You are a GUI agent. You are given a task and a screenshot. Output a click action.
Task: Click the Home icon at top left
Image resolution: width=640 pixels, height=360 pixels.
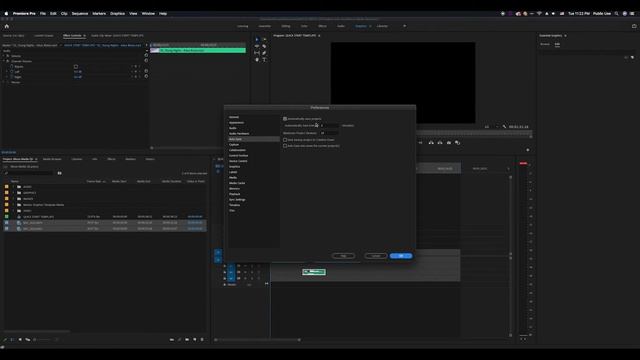pos(7,26)
